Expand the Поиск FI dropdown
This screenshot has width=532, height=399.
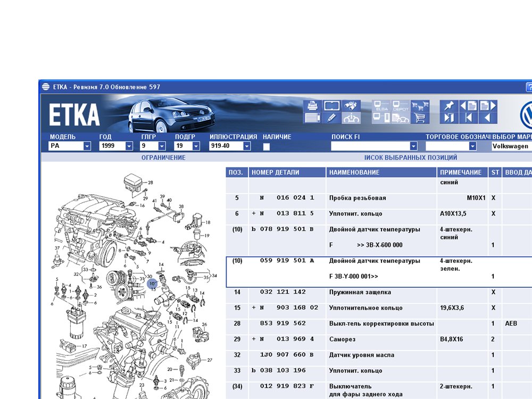[x=413, y=146]
